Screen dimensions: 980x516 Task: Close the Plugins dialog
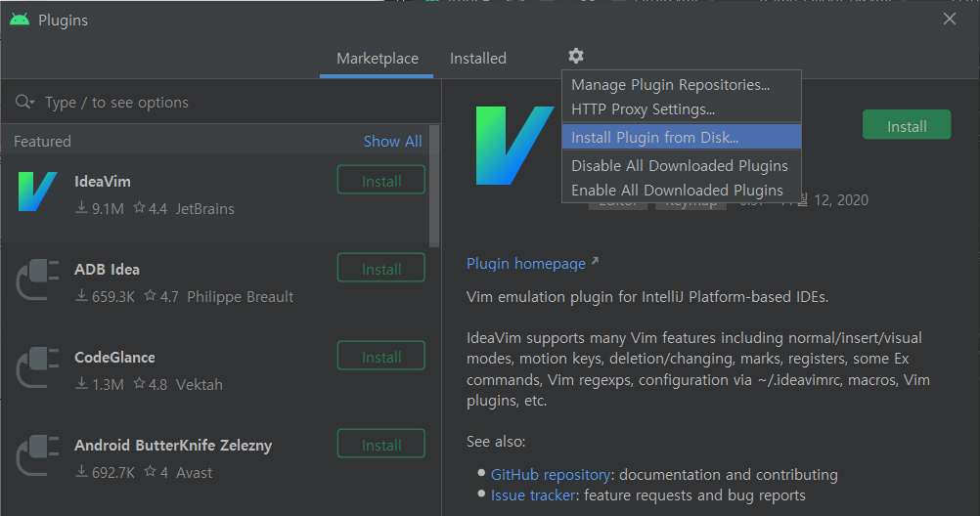tap(950, 20)
